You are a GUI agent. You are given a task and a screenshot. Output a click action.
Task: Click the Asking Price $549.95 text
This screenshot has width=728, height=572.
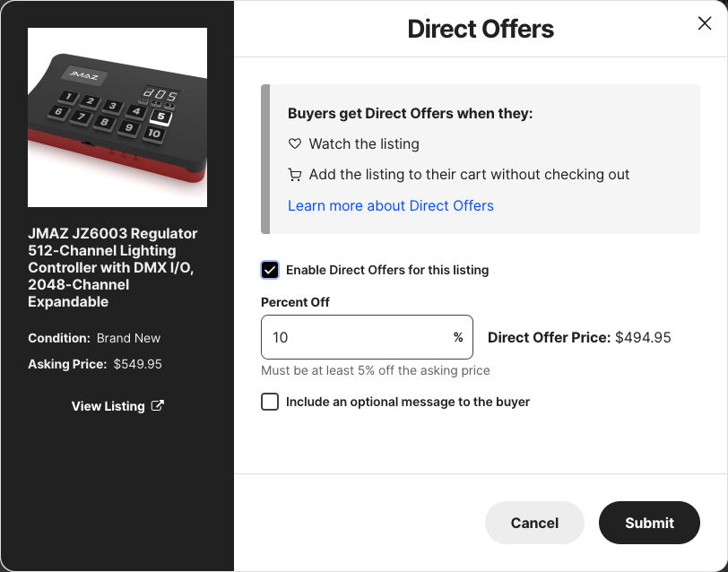[x=95, y=364]
